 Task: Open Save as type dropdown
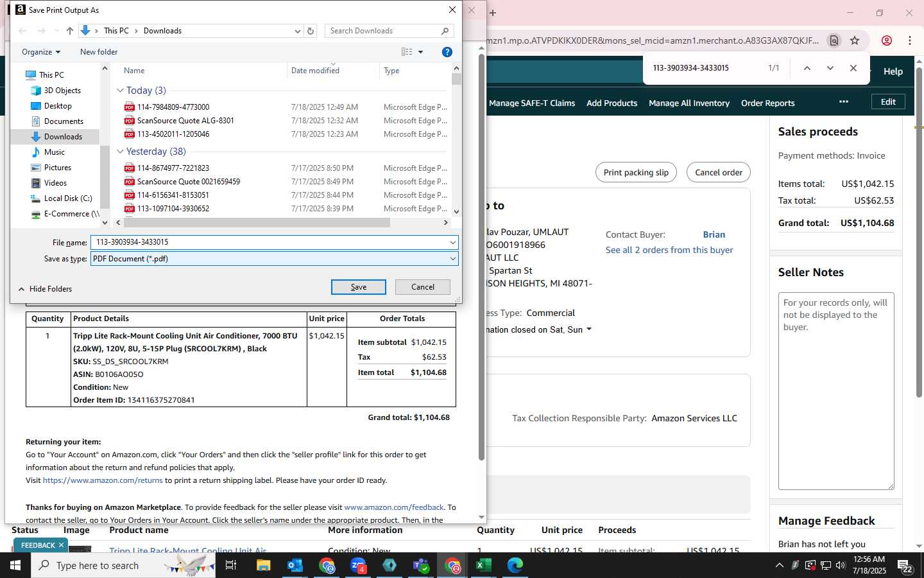tap(452, 259)
